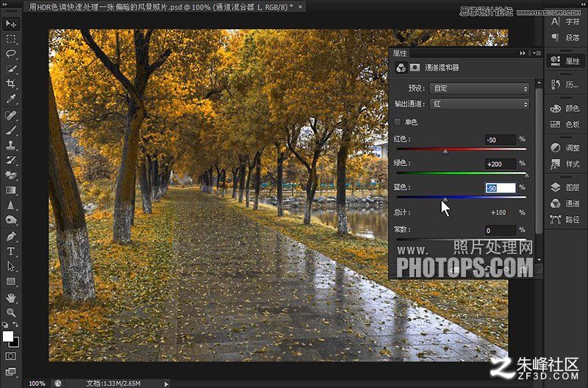The width and height of the screenshot is (588, 388).
Task: Select the layer mask icon in 属性
Action: pos(415,68)
